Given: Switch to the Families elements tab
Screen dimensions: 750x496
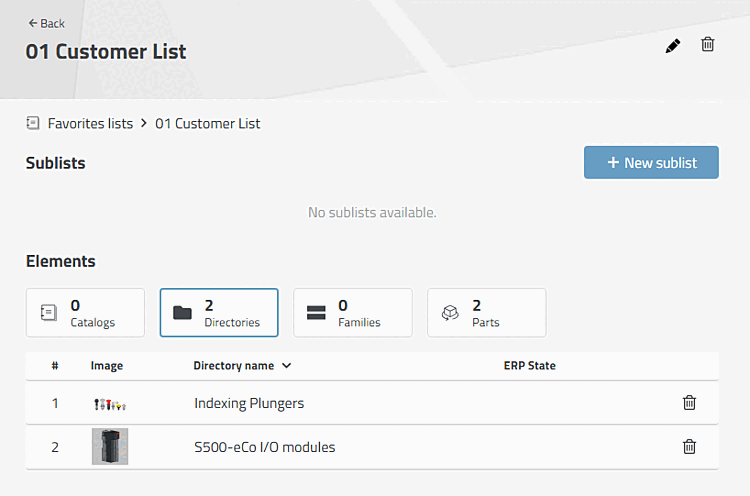Looking at the screenshot, I should tap(353, 313).
